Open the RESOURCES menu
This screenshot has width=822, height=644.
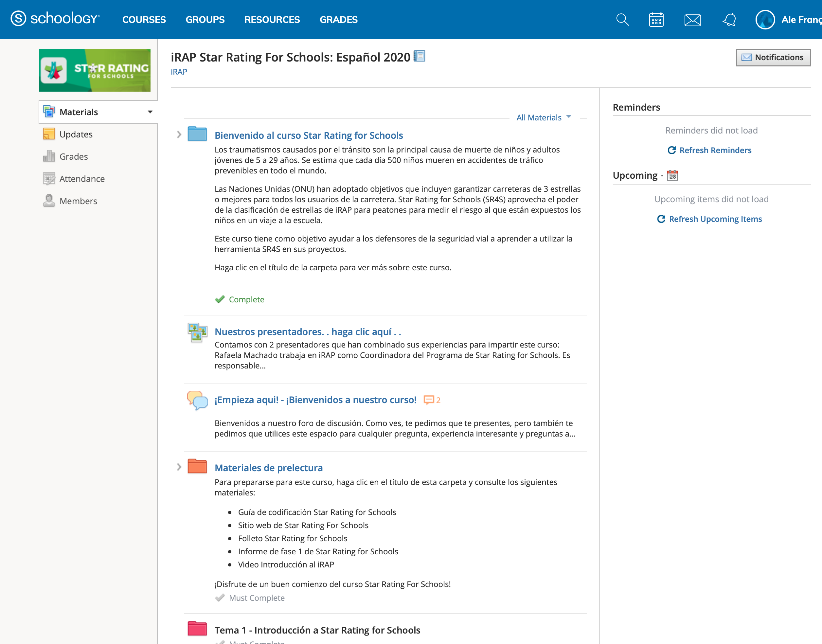tap(272, 20)
